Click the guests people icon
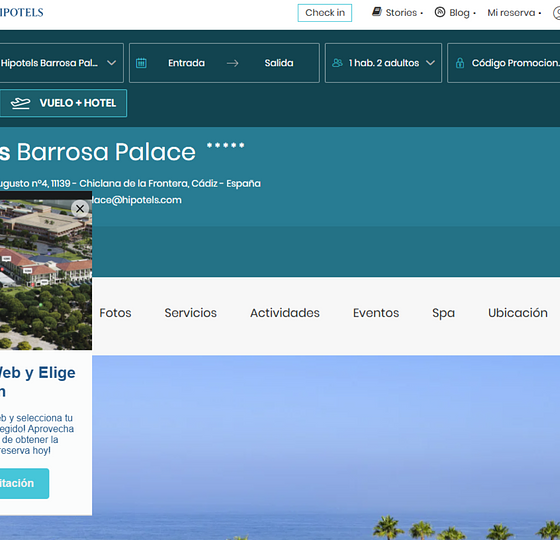Screen dimensions: 560x540 (x=337, y=63)
